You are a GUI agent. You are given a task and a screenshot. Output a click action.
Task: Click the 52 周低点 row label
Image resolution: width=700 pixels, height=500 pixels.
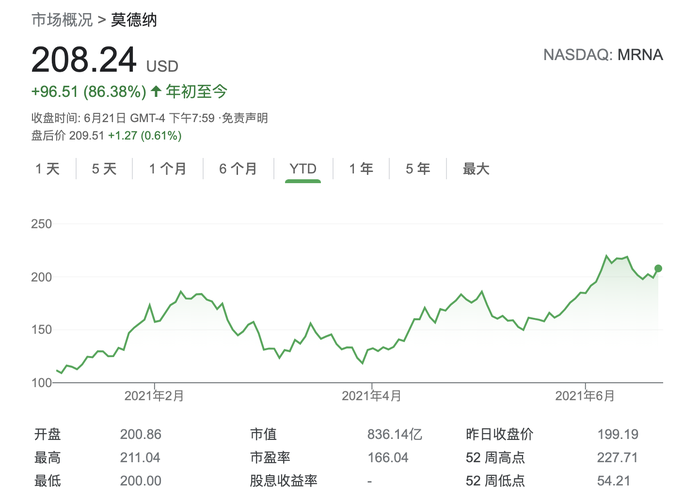tap(495, 481)
